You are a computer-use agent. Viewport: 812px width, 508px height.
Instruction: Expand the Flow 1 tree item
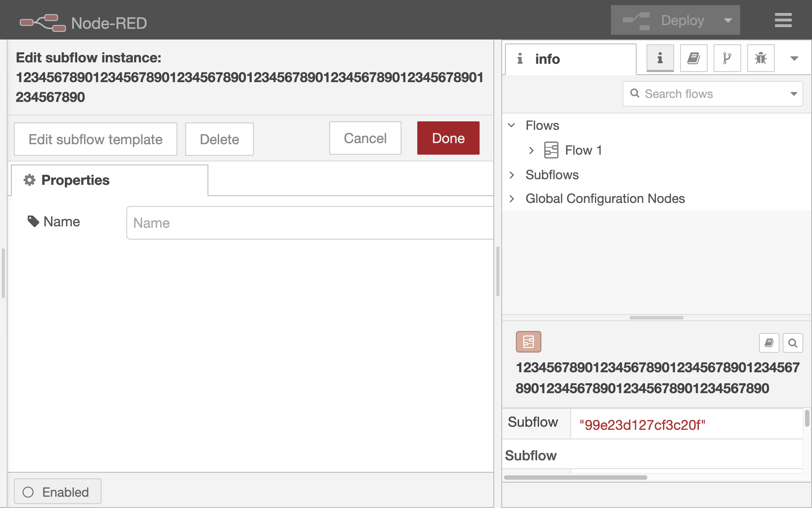tap(531, 150)
